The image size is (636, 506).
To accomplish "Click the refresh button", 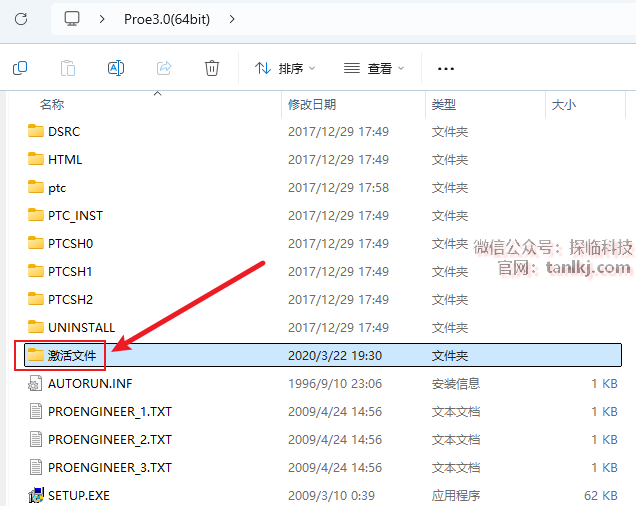I will click(21, 19).
